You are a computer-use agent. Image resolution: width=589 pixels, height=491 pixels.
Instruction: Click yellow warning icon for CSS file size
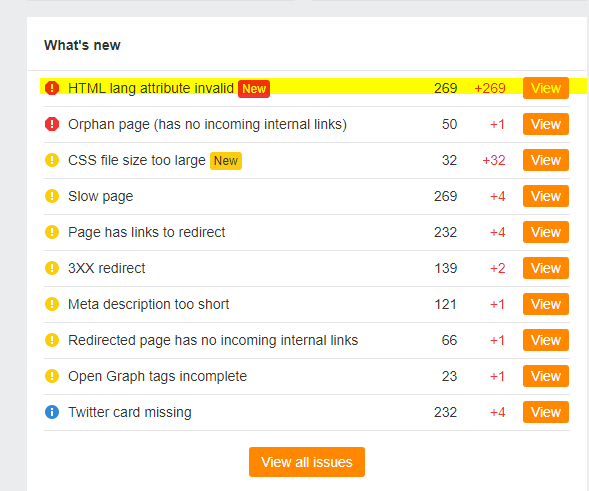52,160
